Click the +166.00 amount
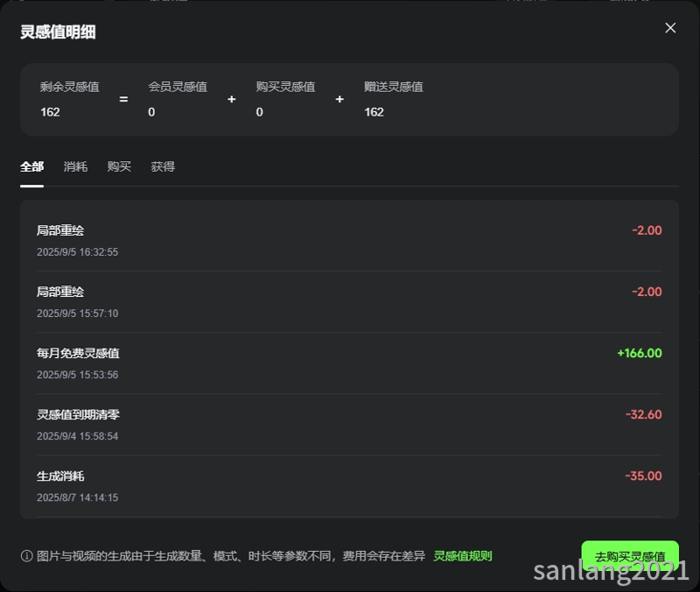Viewport: 700px width, 592px height. (640, 353)
